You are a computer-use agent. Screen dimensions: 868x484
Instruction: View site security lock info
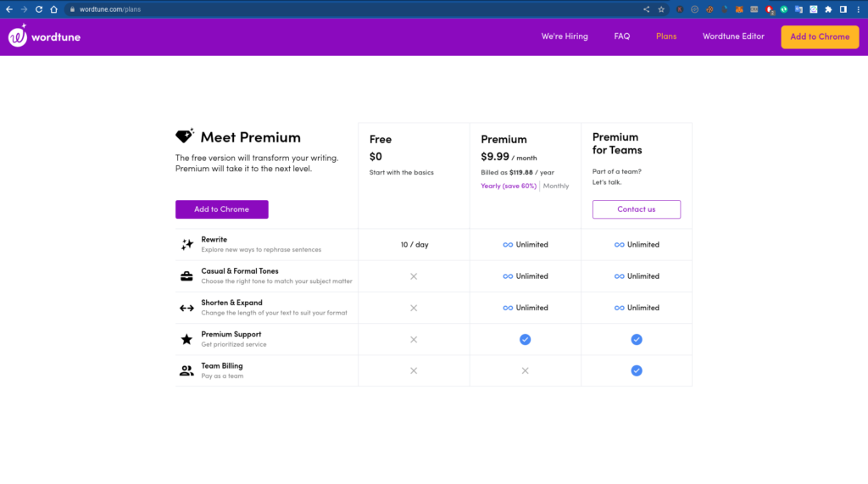tap(72, 9)
